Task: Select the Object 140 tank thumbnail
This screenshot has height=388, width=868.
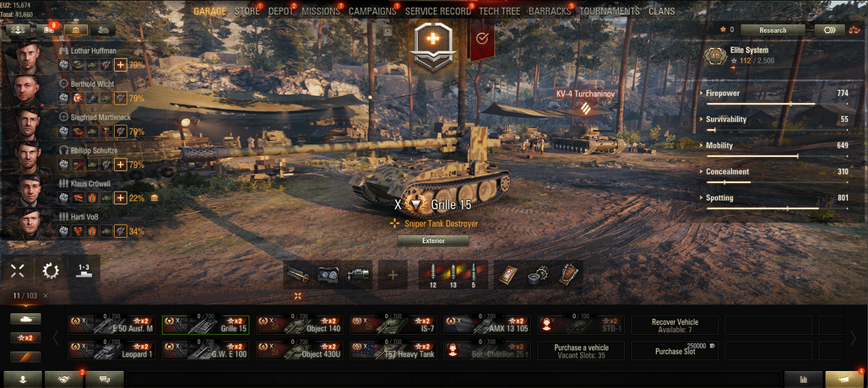Action: pyautogui.click(x=300, y=325)
